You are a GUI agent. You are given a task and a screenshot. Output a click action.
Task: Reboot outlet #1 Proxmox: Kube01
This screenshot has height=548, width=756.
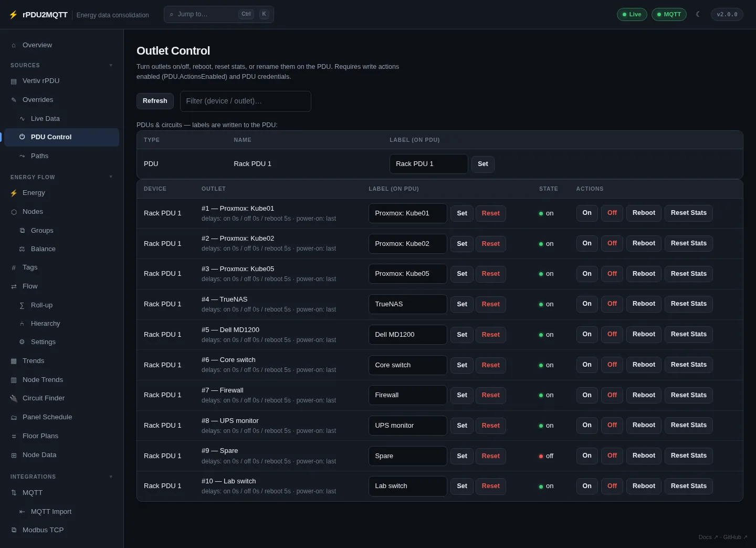pos(644,213)
